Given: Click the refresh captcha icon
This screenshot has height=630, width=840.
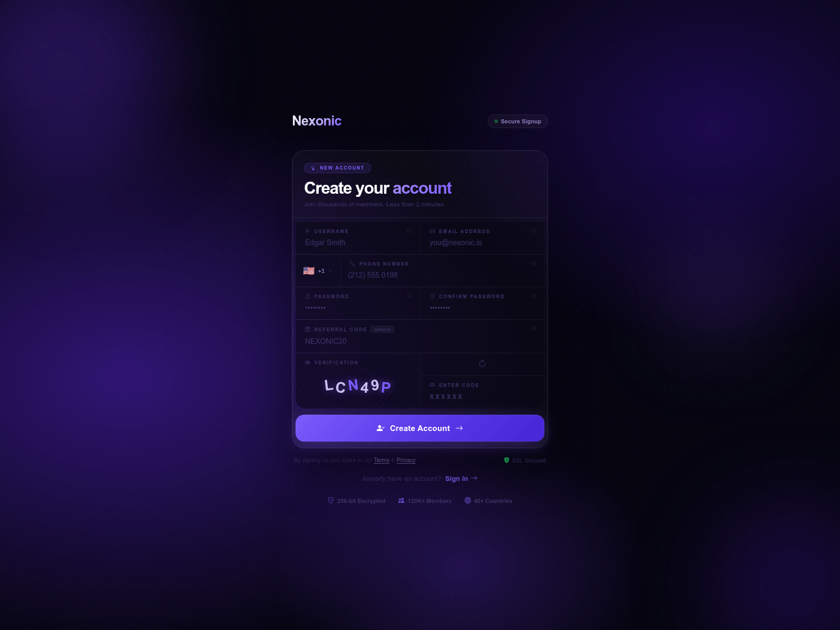Looking at the screenshot, I should point(482,364).
